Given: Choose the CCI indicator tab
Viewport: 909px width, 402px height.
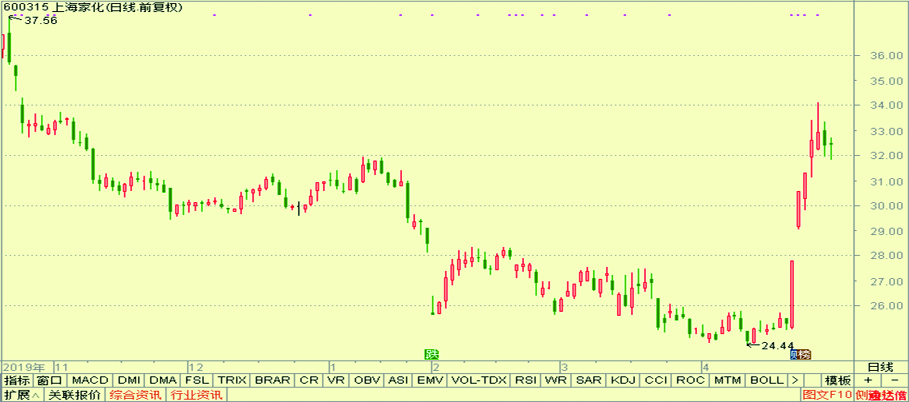Looking at the screenshot, I should [x=656, y=381].
